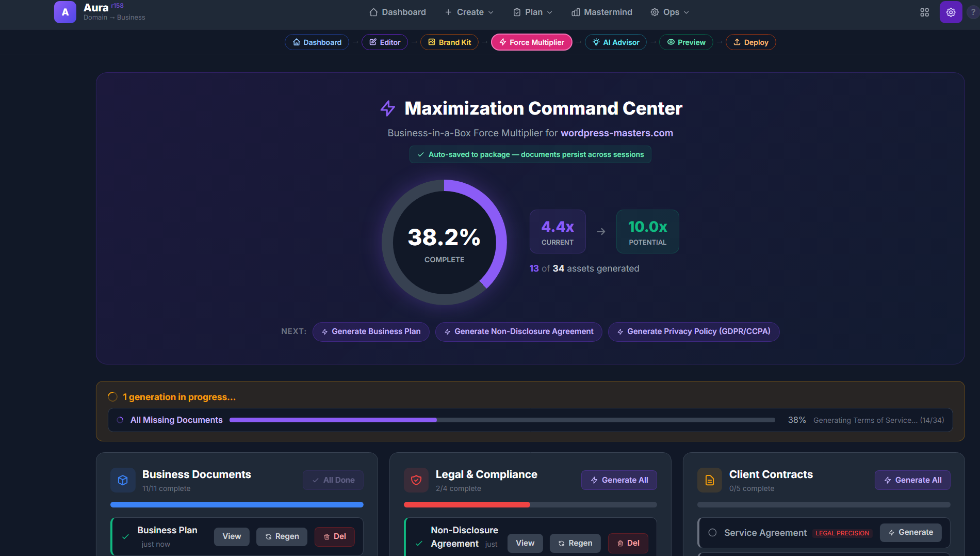This screenshot has width=980, height=556.
Task: Go to the AI Advisor step
Action: coord(616,42)
